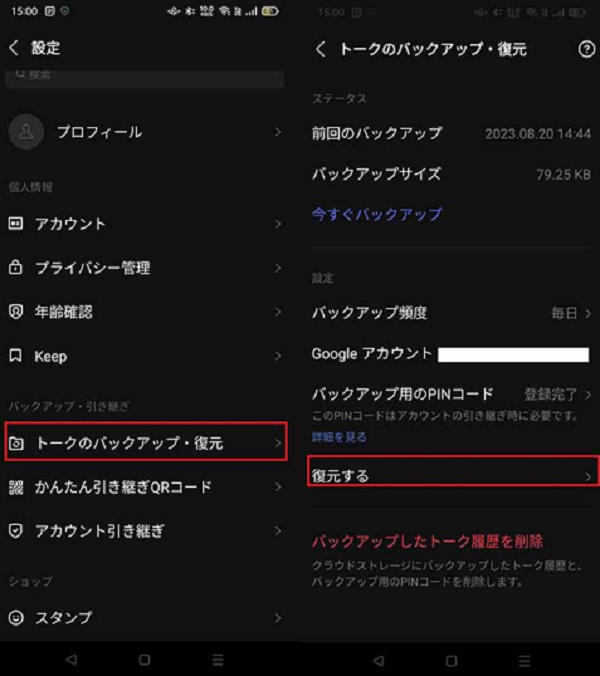Open the profile avatar picture
Image resolution: width=600 pixels, height=676 pixels.
[x=26, y=132]
